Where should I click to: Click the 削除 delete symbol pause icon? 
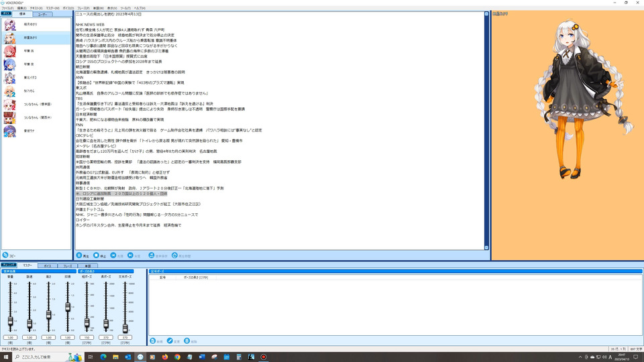pos(187,341)
